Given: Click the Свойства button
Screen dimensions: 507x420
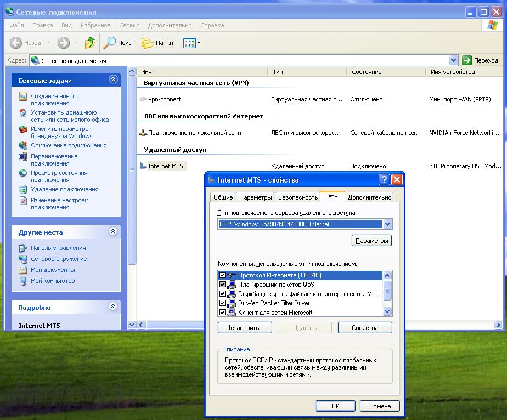Looking at the screenshot, I should click(x=365, y=328).
